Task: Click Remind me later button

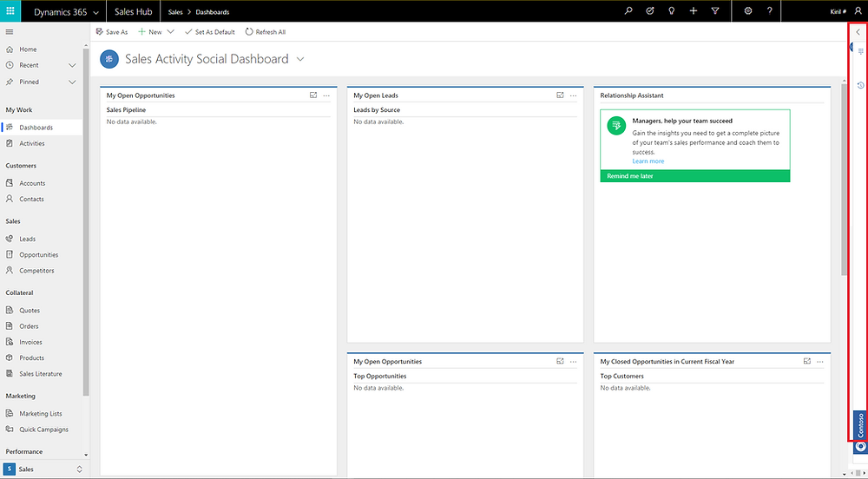Action: (x=694, y=176)
